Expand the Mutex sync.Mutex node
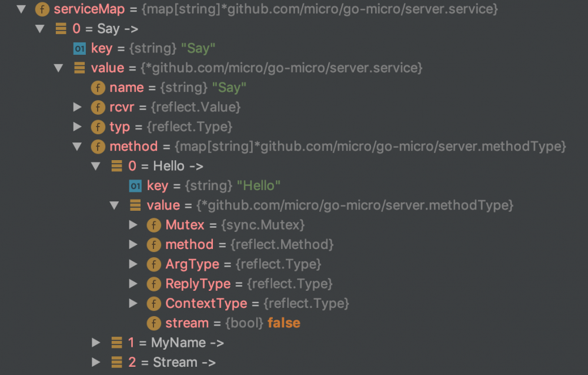The width and height of the screenshot is (588, 375). click(133, 225)
